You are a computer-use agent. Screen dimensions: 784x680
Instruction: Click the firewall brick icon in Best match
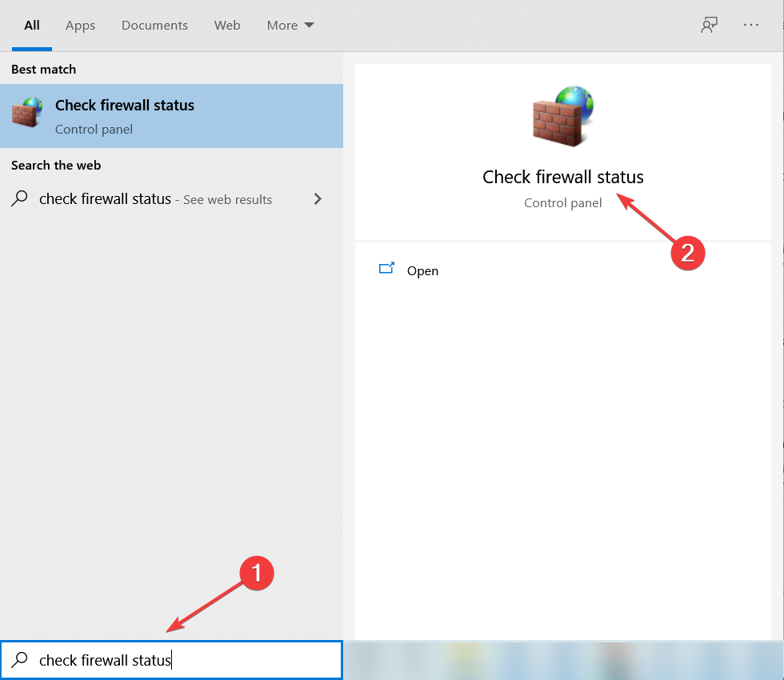27,113
